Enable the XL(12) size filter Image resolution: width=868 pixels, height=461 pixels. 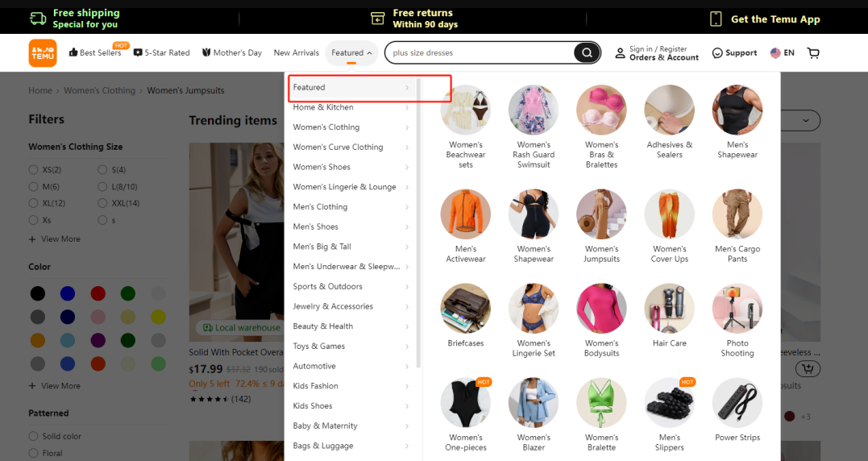tap(33, 203)
